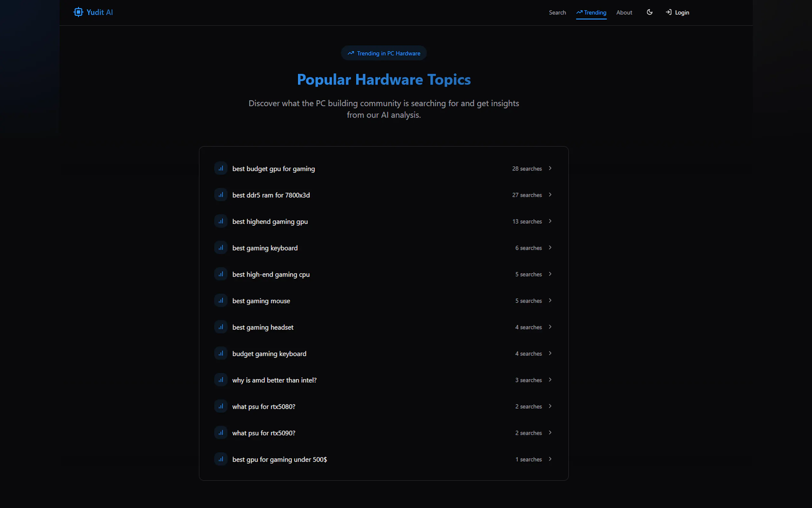The image size is (812, 508).
Task: Open the Search navigation item
Action: (x=557, y=12)
